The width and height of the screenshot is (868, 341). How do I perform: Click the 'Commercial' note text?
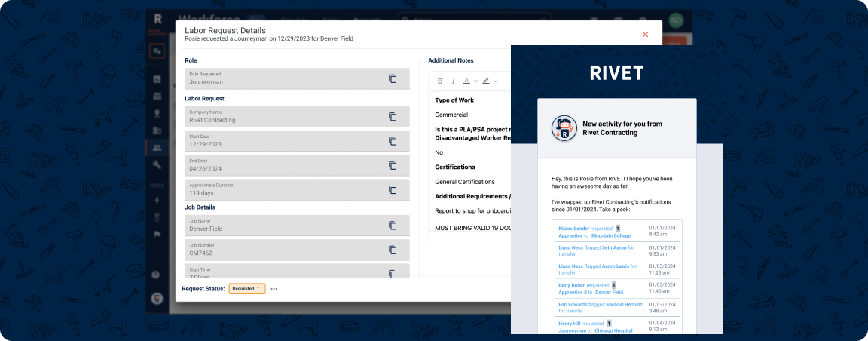click(x=451, y=115)
